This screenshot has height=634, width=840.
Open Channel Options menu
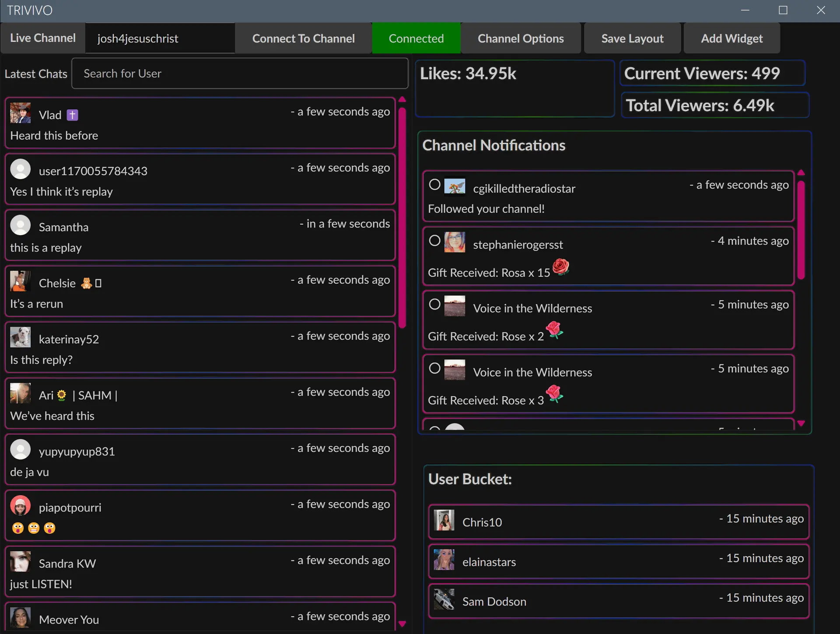521,39
